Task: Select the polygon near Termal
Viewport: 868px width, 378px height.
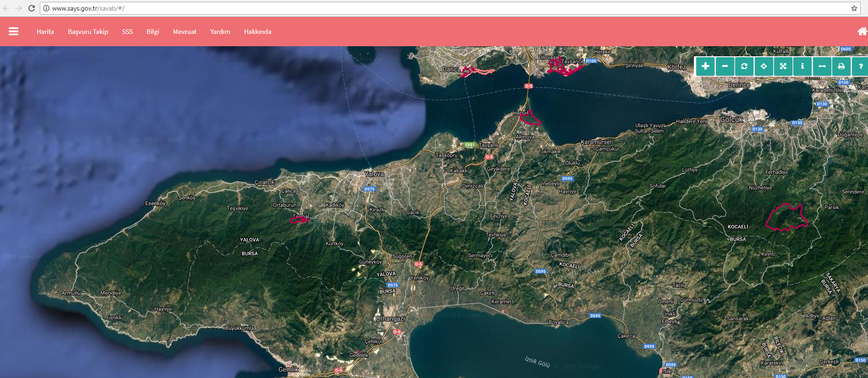Action: point(300,220)
